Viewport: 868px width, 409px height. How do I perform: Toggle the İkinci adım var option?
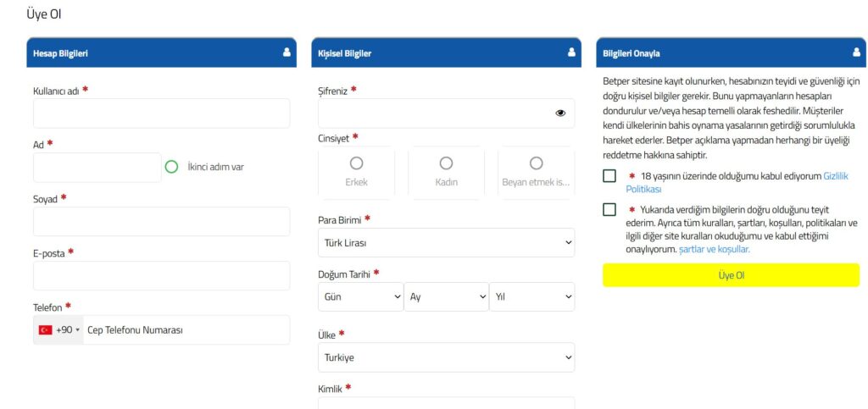pyautogui.click(x=171, y=167)
